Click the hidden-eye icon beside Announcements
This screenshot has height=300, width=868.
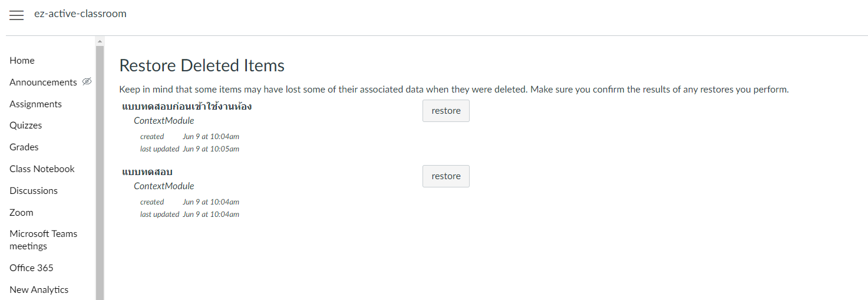pos(87,82)
